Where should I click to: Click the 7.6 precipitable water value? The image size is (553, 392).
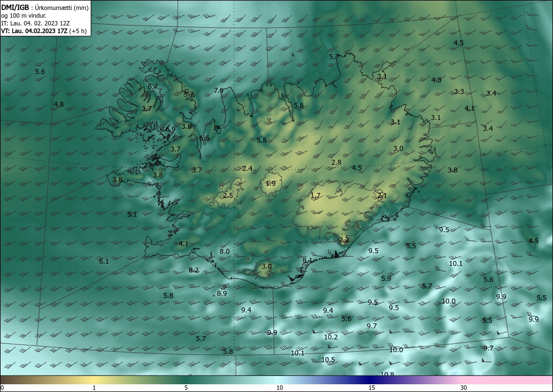click(218, 91)
